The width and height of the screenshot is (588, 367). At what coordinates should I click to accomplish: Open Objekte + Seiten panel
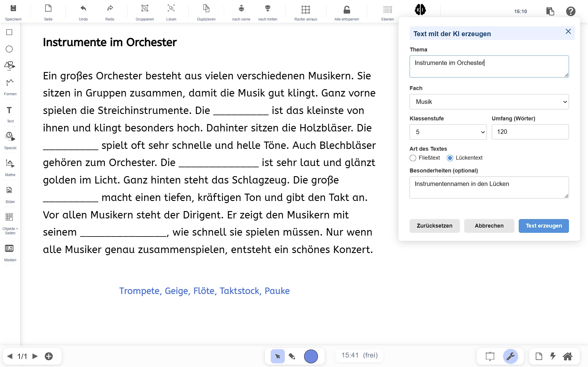(10, 224)
